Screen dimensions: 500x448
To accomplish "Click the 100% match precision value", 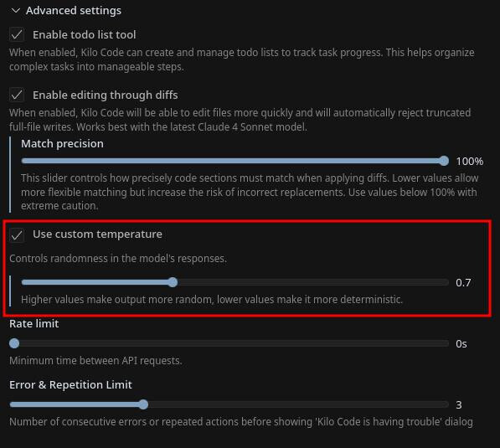I will coord(469,162).
